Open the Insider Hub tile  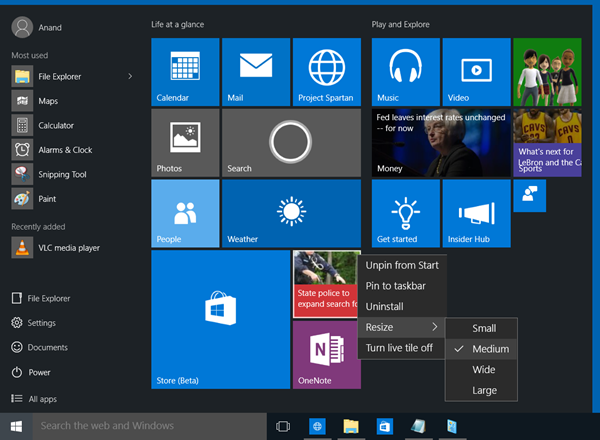pyautogui.click(x=475, y=213)
